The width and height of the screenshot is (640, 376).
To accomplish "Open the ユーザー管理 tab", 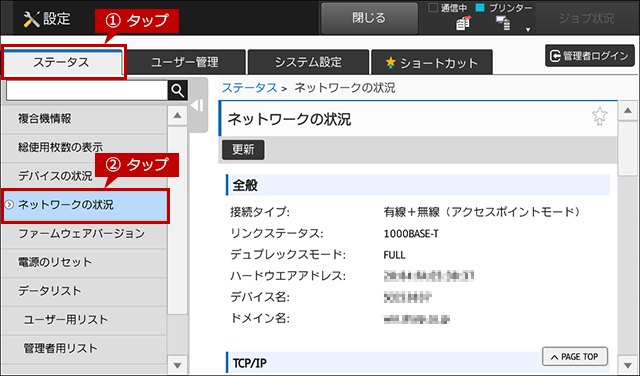I will tap(184, 62).
